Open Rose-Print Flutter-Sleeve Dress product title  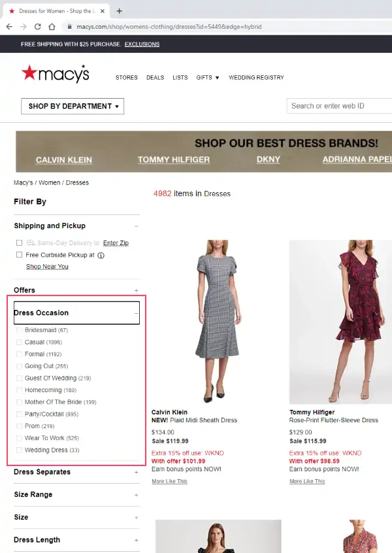pos(333,420)
